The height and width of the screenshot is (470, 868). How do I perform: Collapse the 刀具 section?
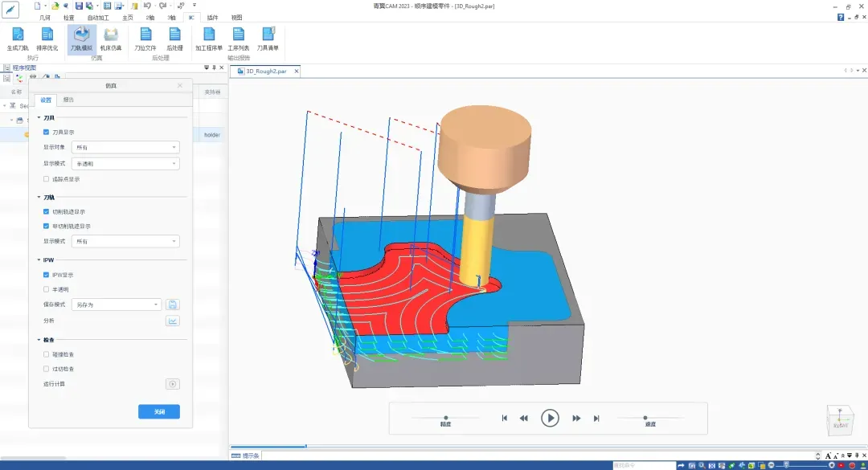pos(39,118)
